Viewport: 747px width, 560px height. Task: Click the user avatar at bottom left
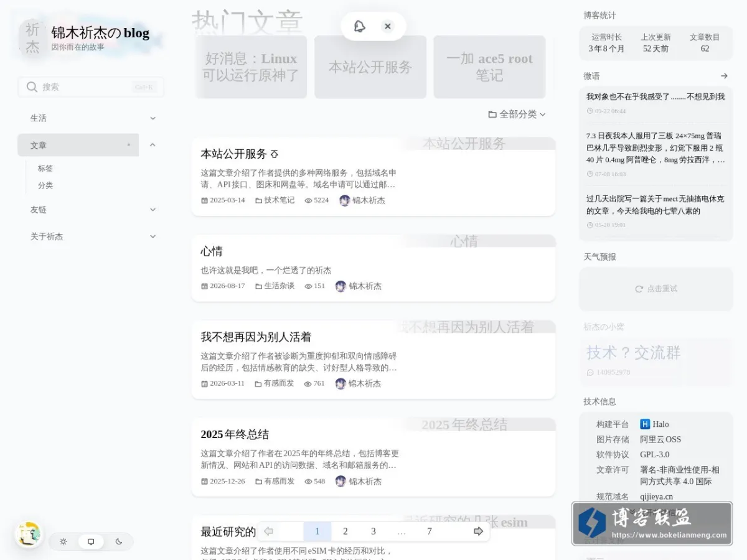pyautogui.click(x=28, y=534)
